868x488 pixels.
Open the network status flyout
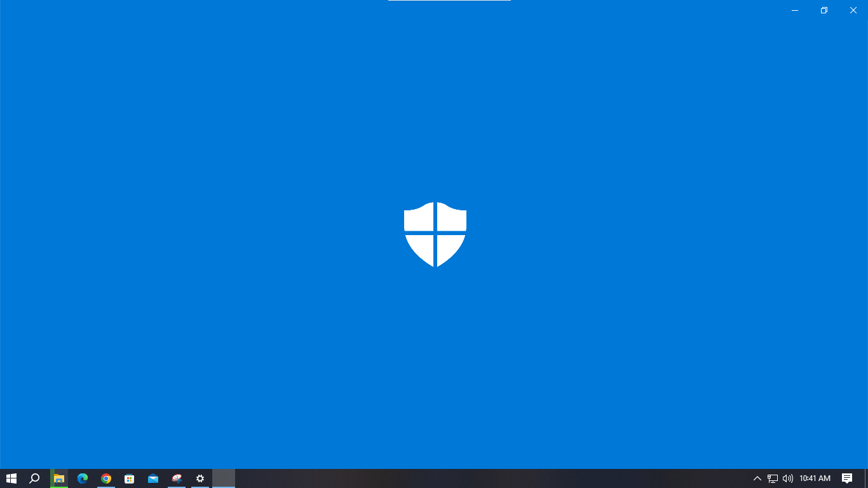click(772, 478)
